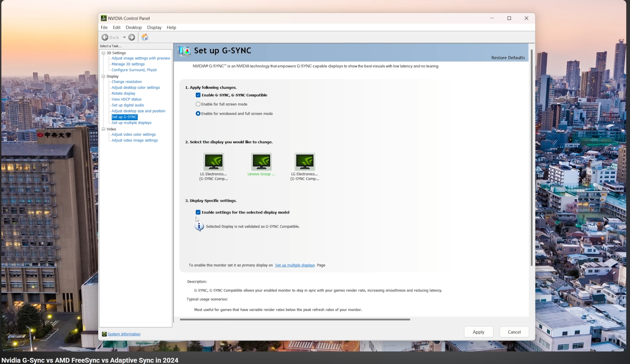Maximize the NVIDIA Control Panel window
Viewport: 630px width, 364px height.
[x=509, y=18]
